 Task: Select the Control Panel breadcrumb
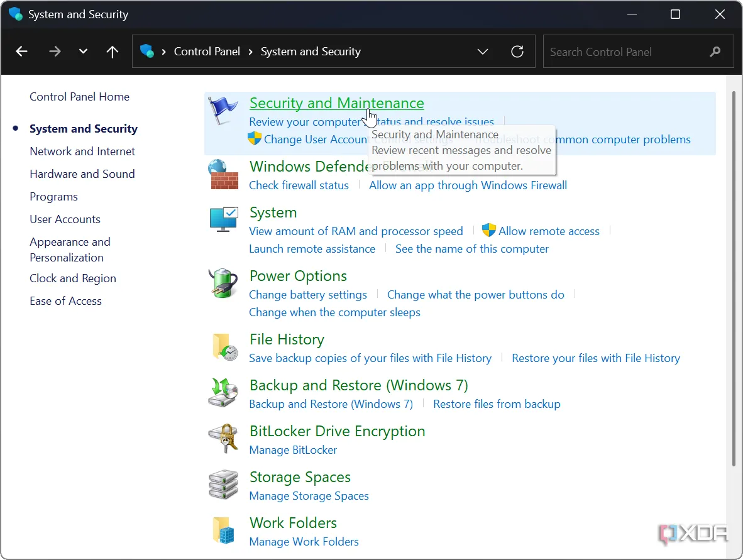click(207, 51)
